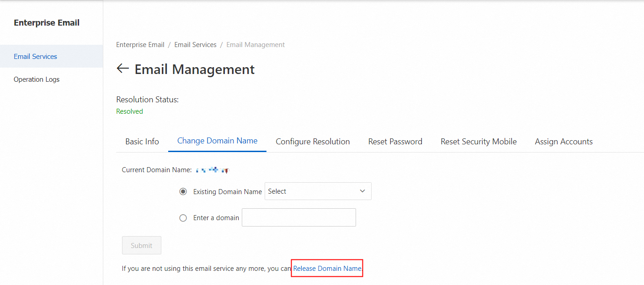The image size is (644, 285).
Task: Click the Resolution Status label
Action: pyautogui.click(x=147, y=100)
